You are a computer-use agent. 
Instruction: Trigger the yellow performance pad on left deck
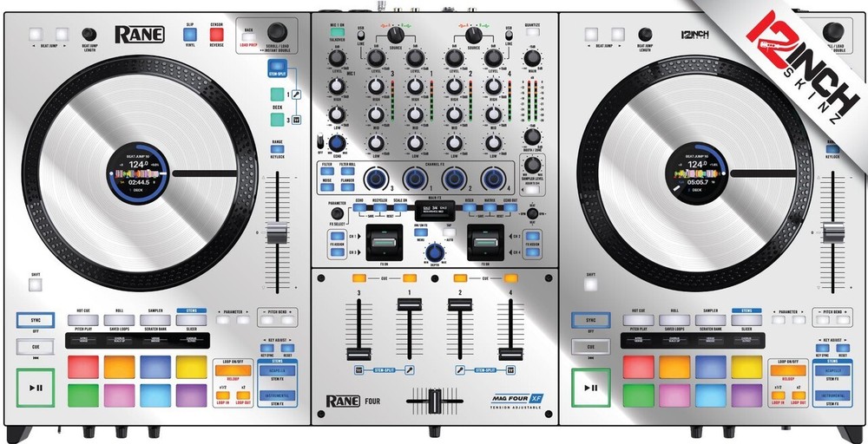192,367
